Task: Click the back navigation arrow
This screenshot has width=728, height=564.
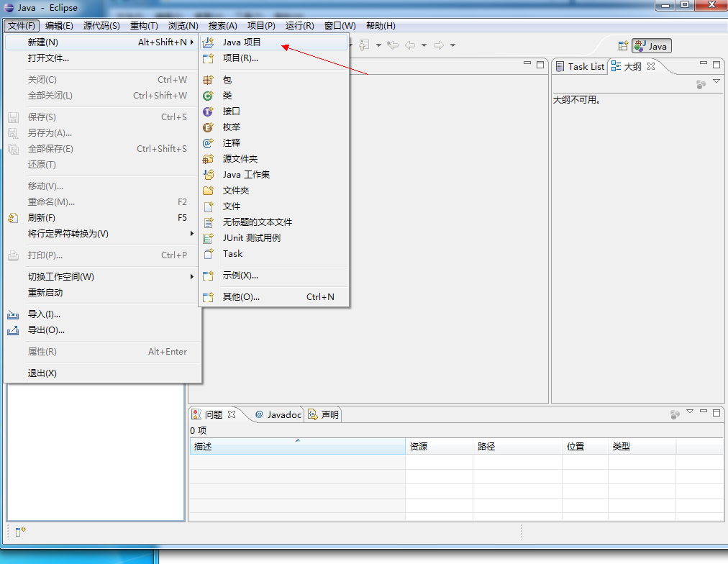Action: (x=410, y=45)
